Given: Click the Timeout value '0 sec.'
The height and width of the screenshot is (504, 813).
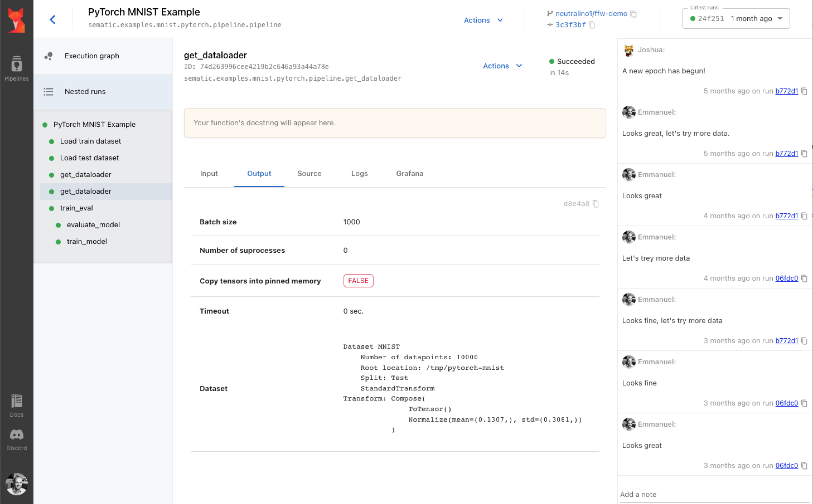Looking at the screenshot, I should pos(353,311).
